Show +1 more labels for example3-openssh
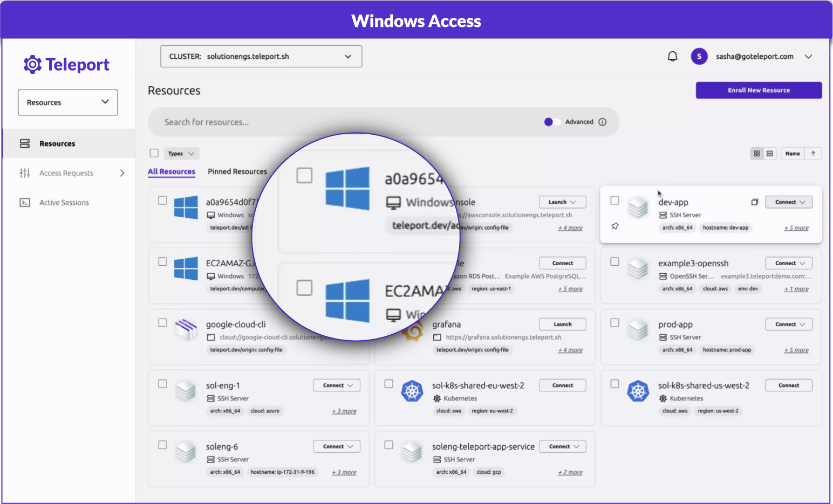 click(796, 289)
